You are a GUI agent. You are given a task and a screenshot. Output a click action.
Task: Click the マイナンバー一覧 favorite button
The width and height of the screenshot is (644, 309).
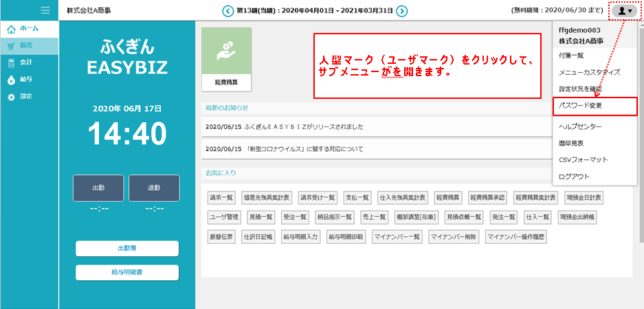(397, 236)
